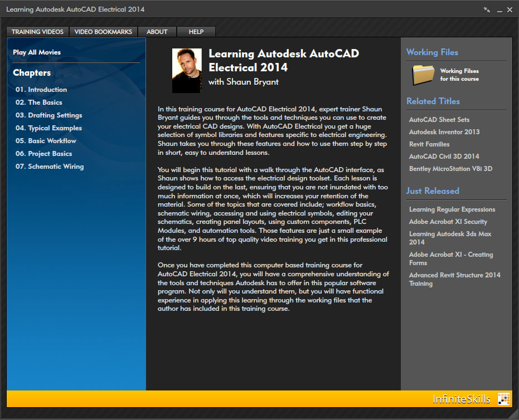The width and height of the screenshot is (519, 420).
Task: Close the Learning AutoCAD Electrical window
Action: coord(510,10)
